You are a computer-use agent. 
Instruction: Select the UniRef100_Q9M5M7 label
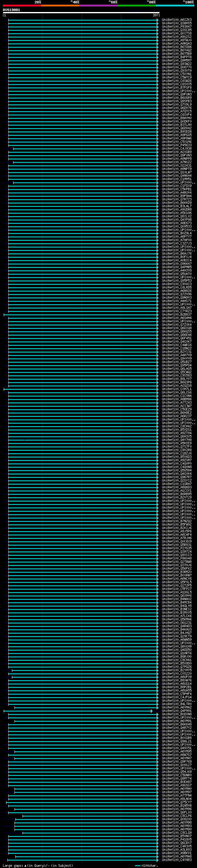(x=177, y=61)
